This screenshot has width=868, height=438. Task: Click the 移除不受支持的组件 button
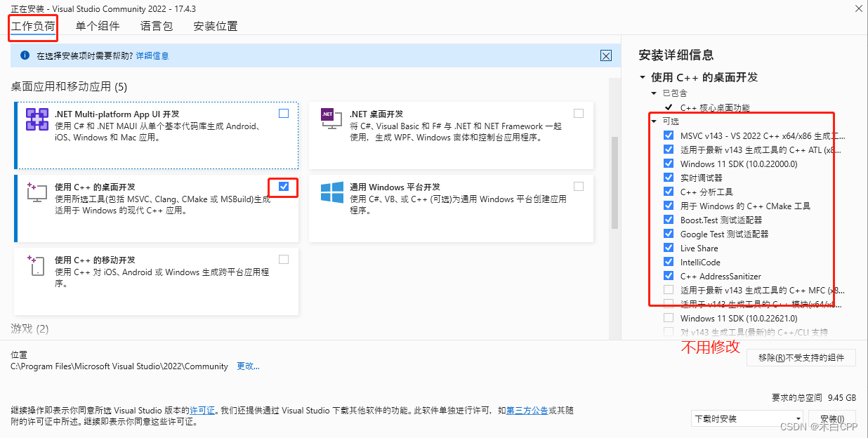pos(801,357)
